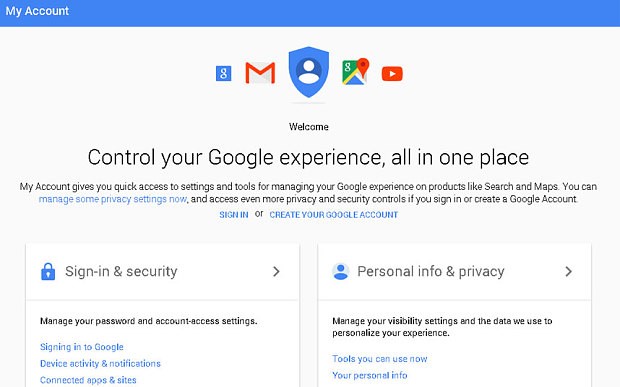
Task: Click the SIGN IN link
Action: (x=234, y=215)
